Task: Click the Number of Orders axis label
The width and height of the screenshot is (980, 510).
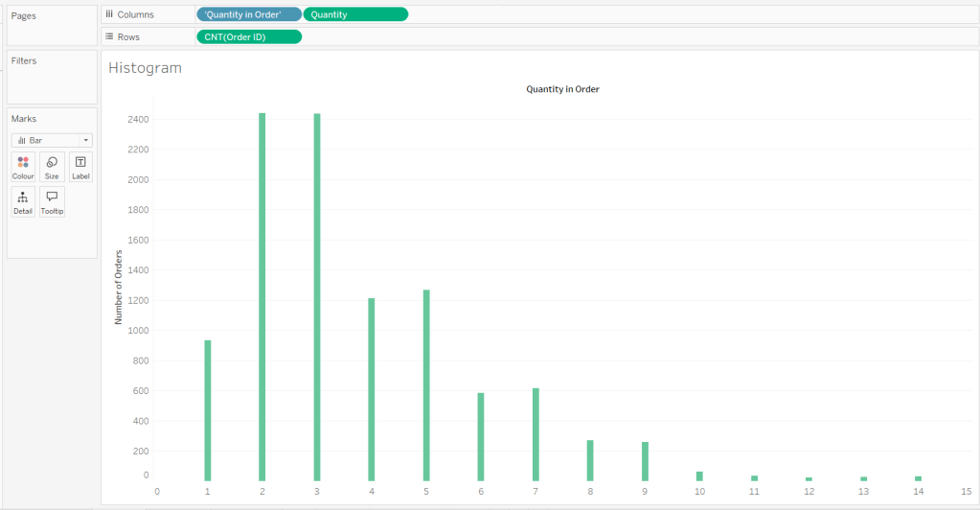Action: 119,287
